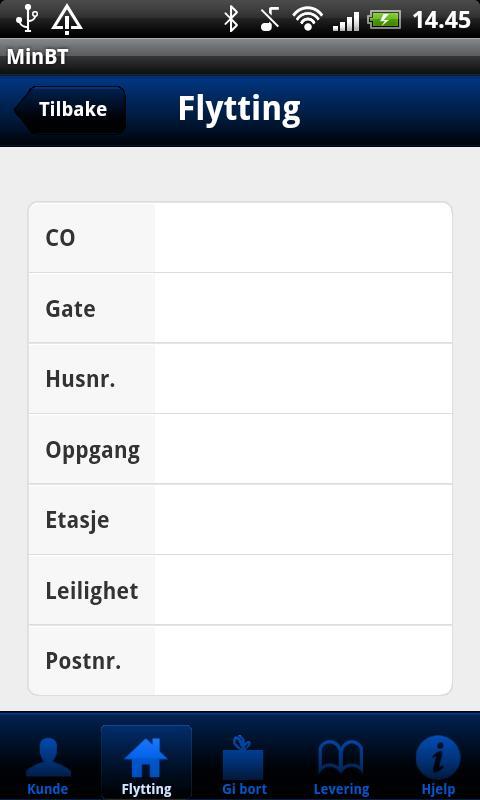Select the Flytting house icon
This screenshot has height=800, width=480.
click(146, 757)
